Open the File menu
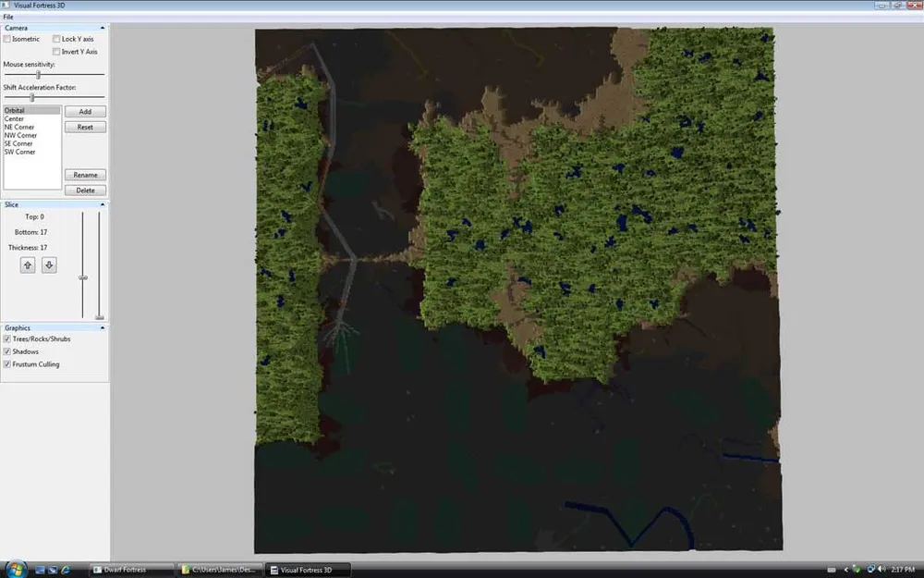The width and height of the screenshot is (924, 578). pyautogui.click(x=8, y=17)
